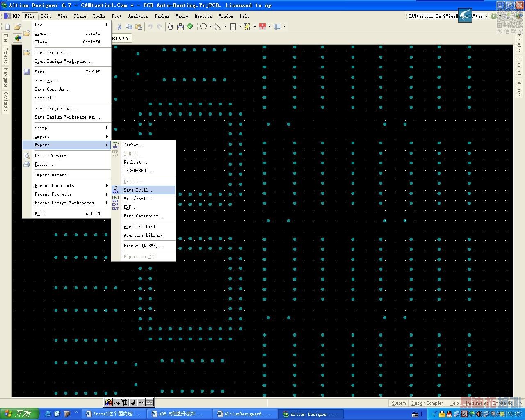This screenshot has height=420, width=525.
Task: Select Gerber export option
Action: 144,145
